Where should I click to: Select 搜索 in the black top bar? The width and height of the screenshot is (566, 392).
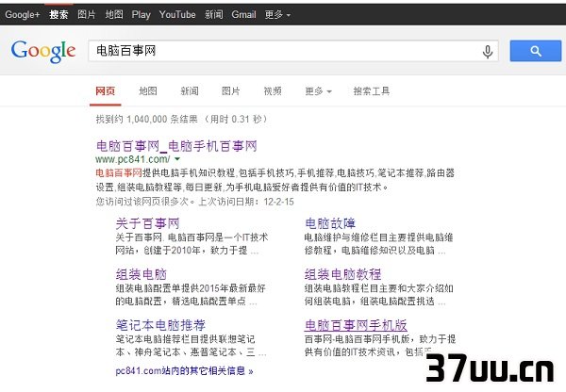click(58, 15)
